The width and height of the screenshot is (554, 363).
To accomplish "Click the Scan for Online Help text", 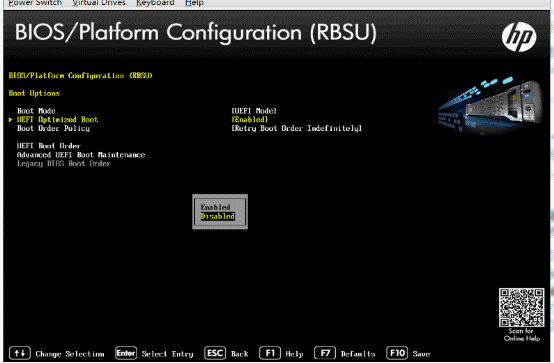I will point(521,335).
